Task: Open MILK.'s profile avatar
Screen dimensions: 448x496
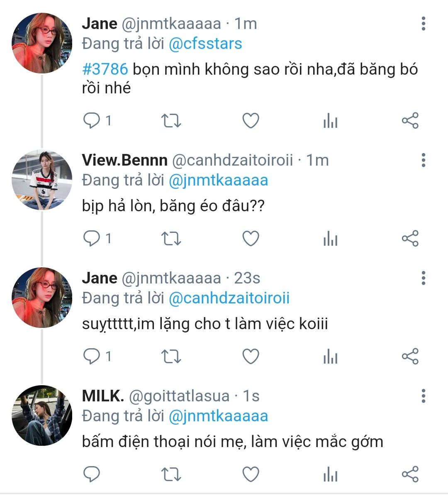Action: pos(42,415)
